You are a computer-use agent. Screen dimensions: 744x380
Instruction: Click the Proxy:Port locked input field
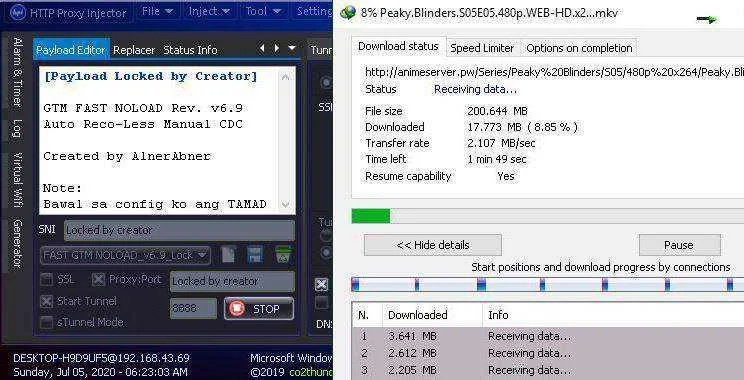coord(232,281)
